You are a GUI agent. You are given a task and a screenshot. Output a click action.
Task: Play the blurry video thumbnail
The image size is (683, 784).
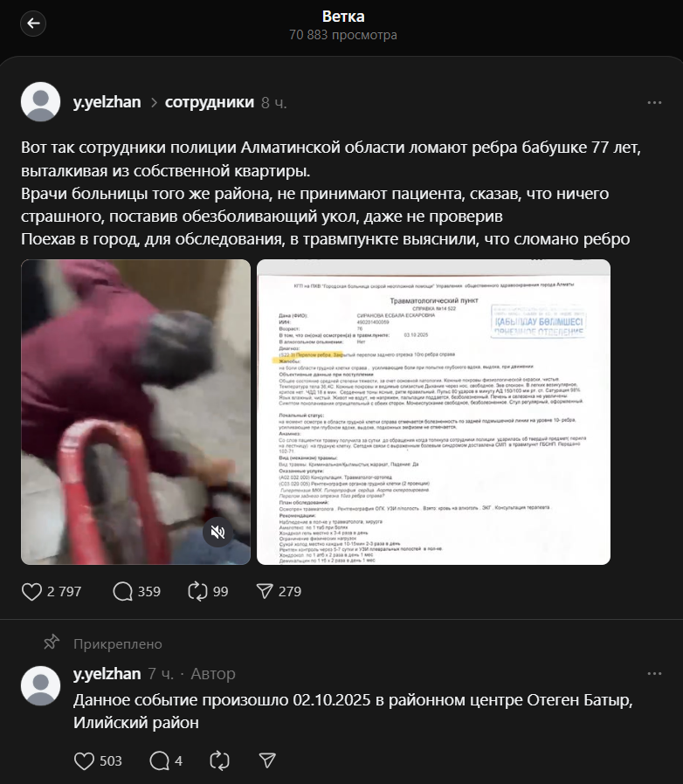135,412
